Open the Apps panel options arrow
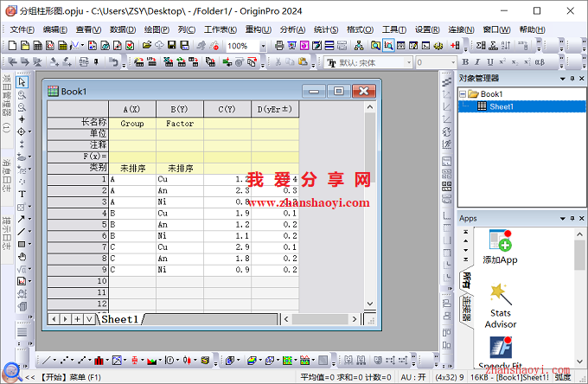 click(x=563, y=218)
